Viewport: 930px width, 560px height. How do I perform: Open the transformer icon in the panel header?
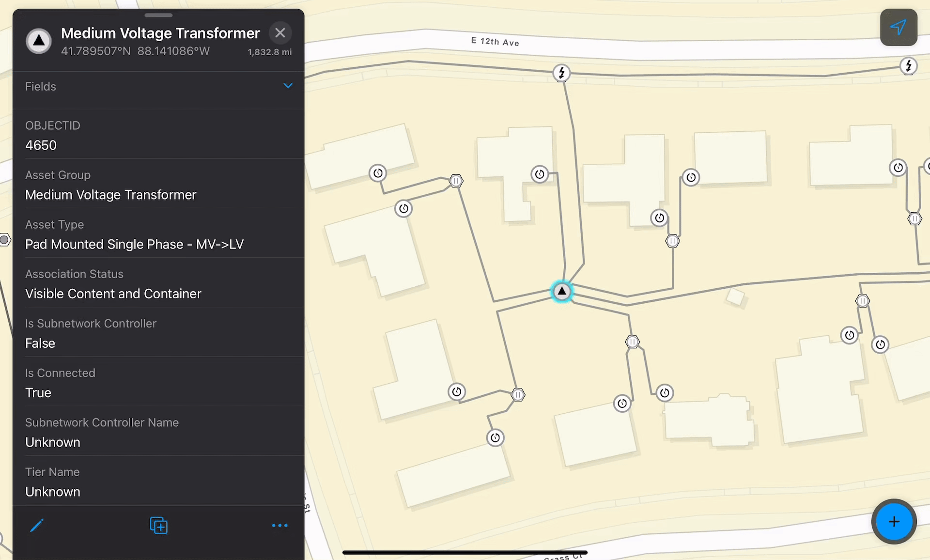tap(38, 41)
